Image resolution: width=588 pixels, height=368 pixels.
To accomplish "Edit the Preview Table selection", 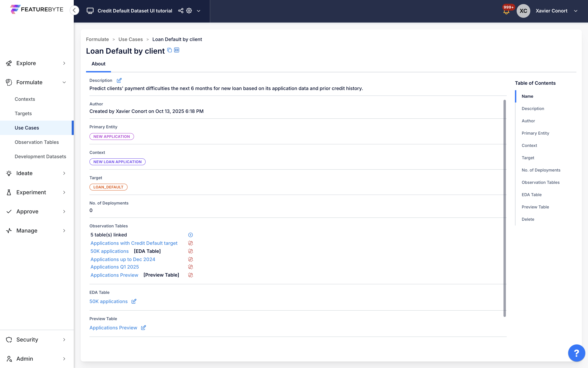I will pyautogui.click(x=143, y=328).
